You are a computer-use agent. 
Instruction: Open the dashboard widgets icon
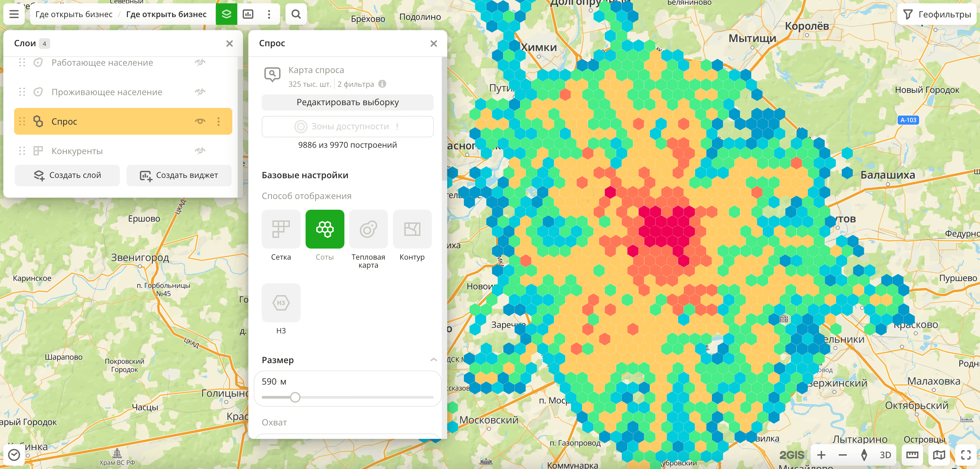click(x=248, y=14)
